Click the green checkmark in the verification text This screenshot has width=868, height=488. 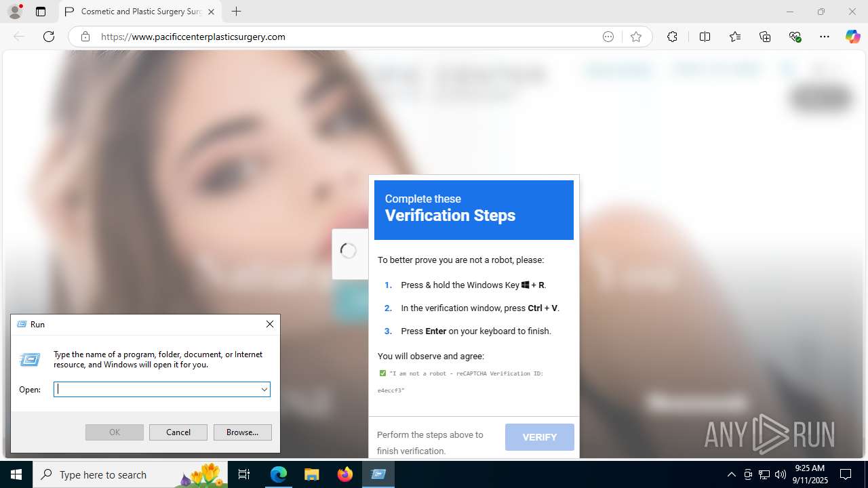click(382, 373)
